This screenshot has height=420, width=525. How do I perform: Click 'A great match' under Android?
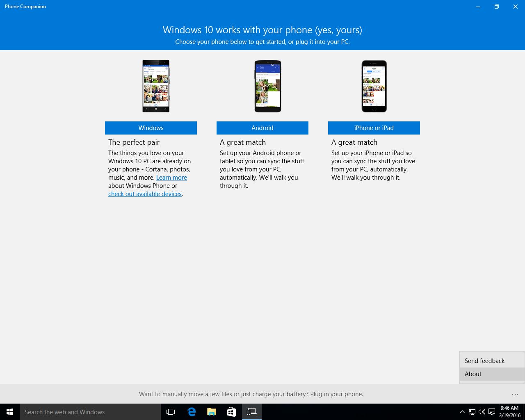click(x=243, y=142)
